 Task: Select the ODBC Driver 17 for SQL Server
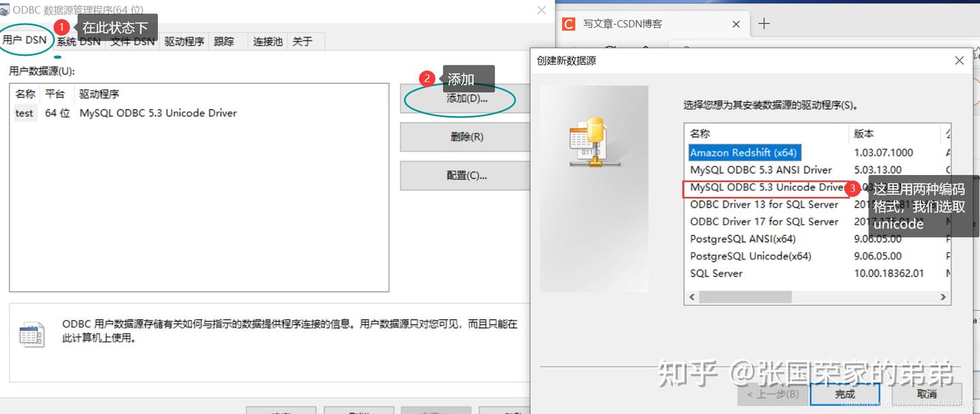(x=765, y=221)
